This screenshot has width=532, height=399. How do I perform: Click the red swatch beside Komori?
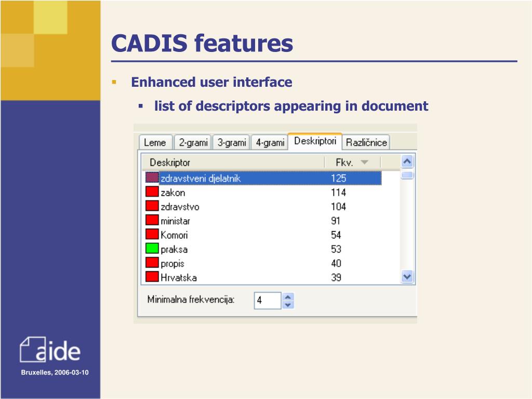coord(152,234)
